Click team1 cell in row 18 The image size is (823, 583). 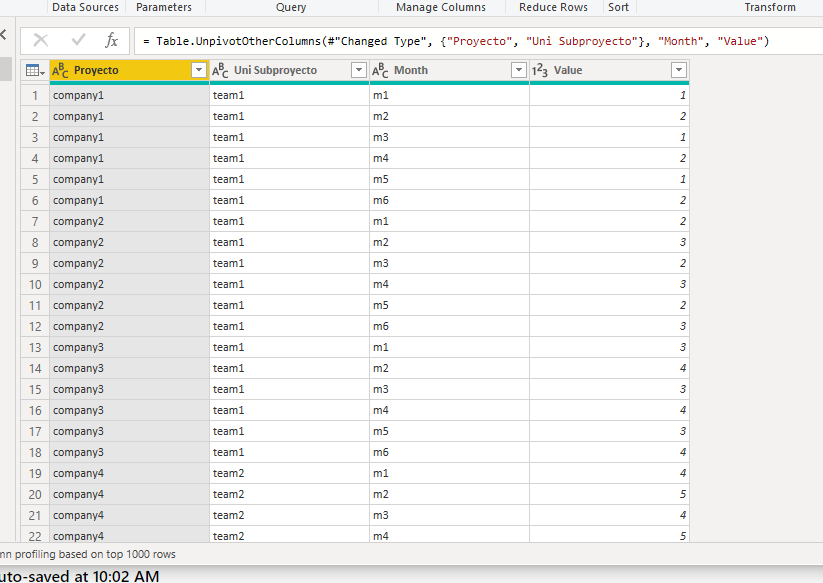click(x=289, y=452)
